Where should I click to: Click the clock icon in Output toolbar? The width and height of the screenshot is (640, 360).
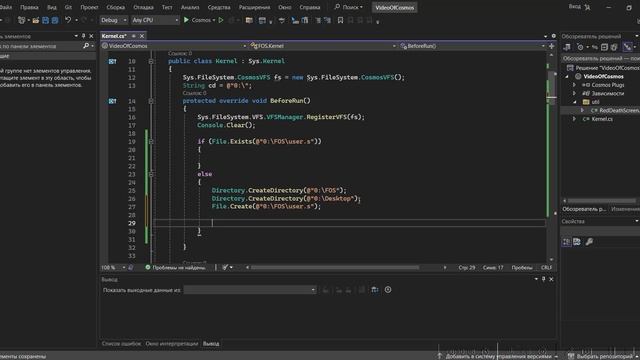coord(388,290)
